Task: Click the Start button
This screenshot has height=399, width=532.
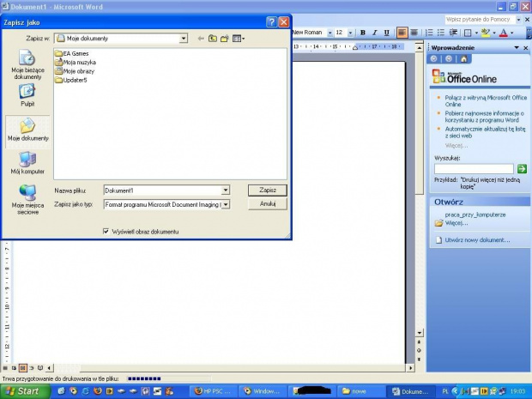Action: (25, 391)
